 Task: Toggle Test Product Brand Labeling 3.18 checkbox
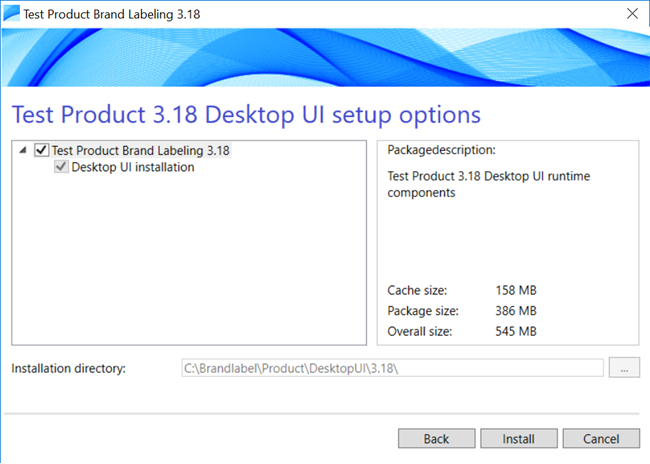41,150
